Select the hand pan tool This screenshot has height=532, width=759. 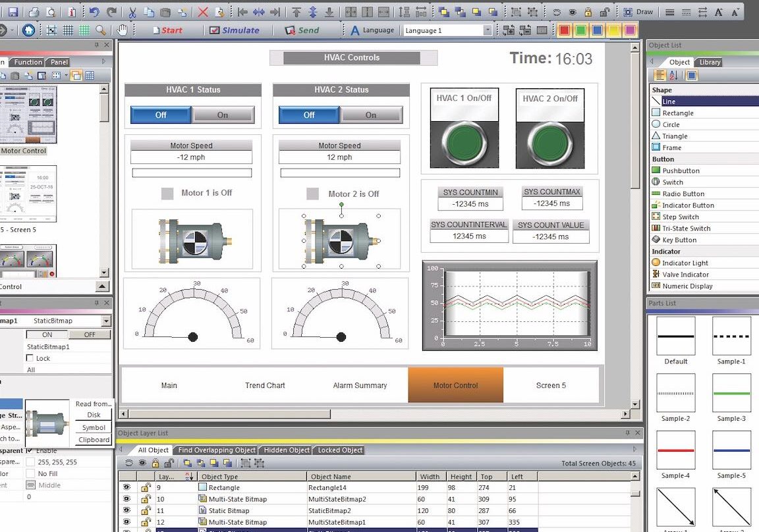pos(122,30)
